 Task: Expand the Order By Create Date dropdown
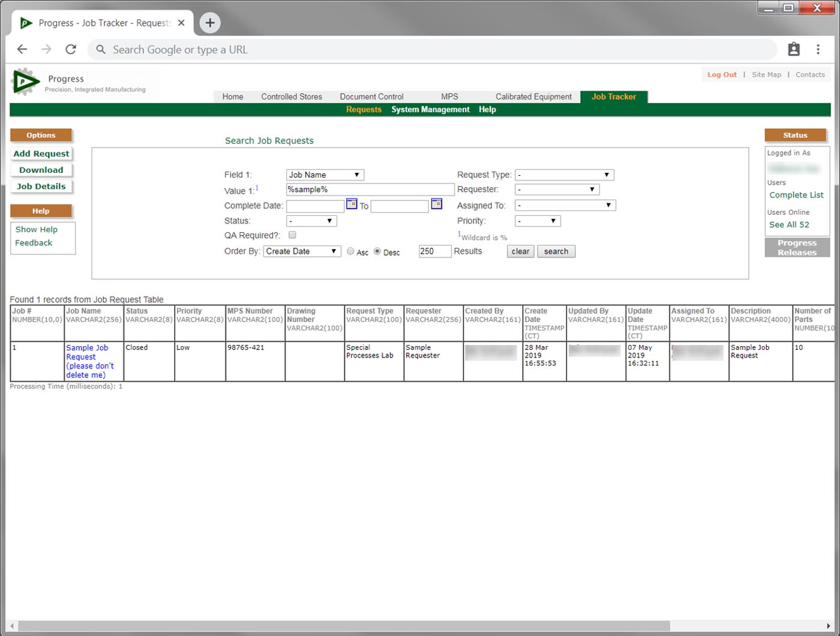tap(302, 251)
